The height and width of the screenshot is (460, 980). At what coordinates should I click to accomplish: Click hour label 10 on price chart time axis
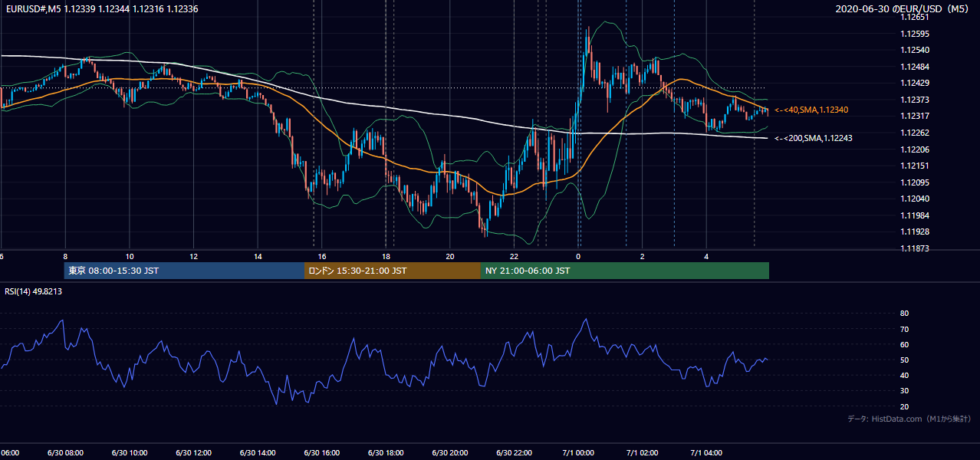point(130,256)
